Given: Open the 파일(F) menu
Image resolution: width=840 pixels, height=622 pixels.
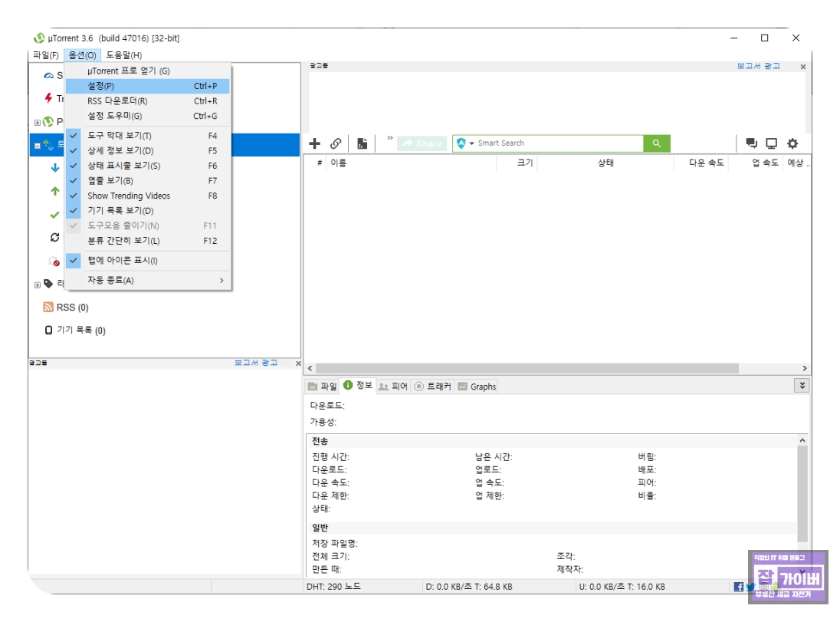Looking at the screenshot, I should click(x=46, y=55).
